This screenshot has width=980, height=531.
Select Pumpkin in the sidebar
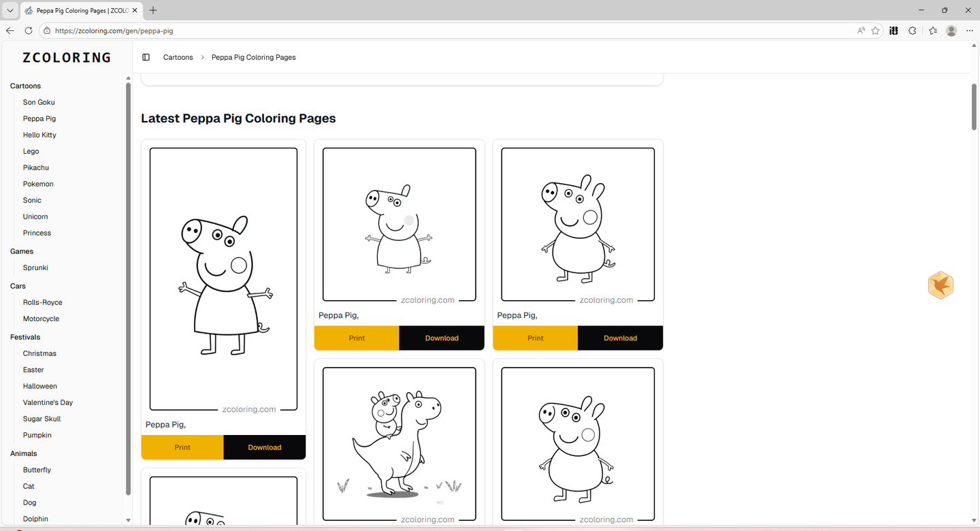coord(37,435)
